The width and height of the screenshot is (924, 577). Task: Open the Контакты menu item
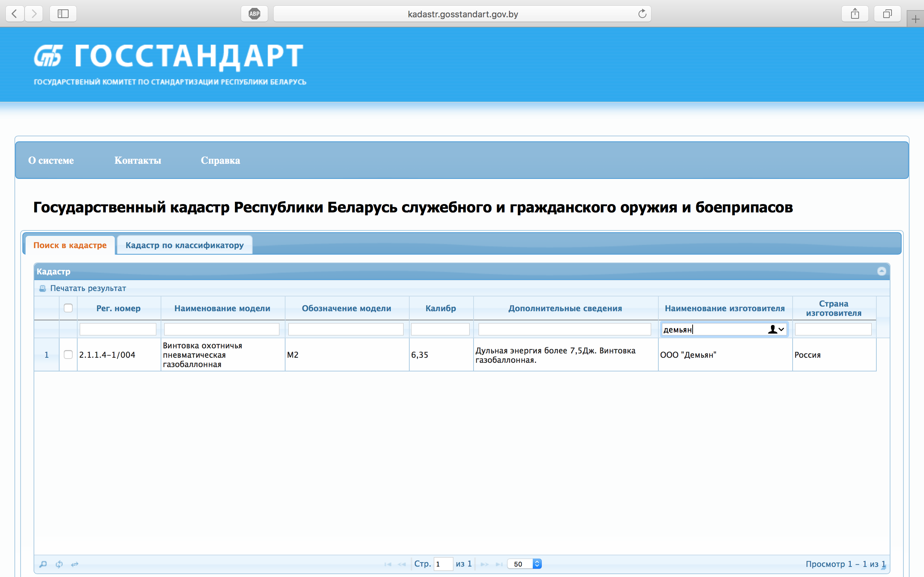(x=138, y=160)
